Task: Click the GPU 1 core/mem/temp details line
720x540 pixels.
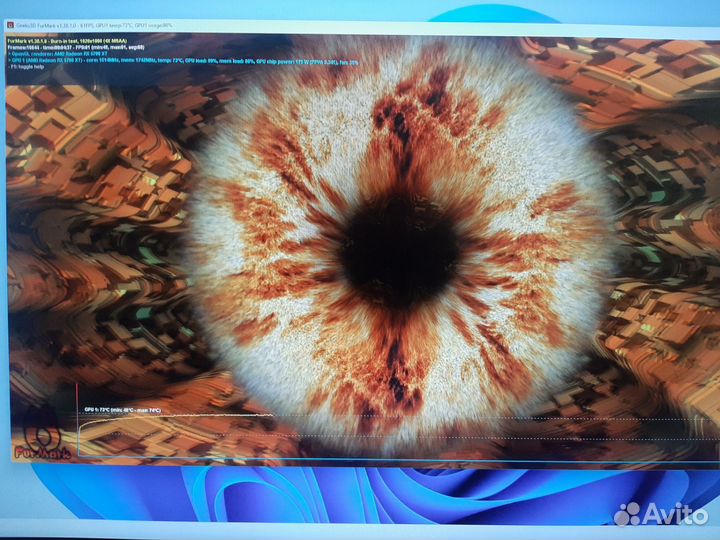Action: pos(183,61)
